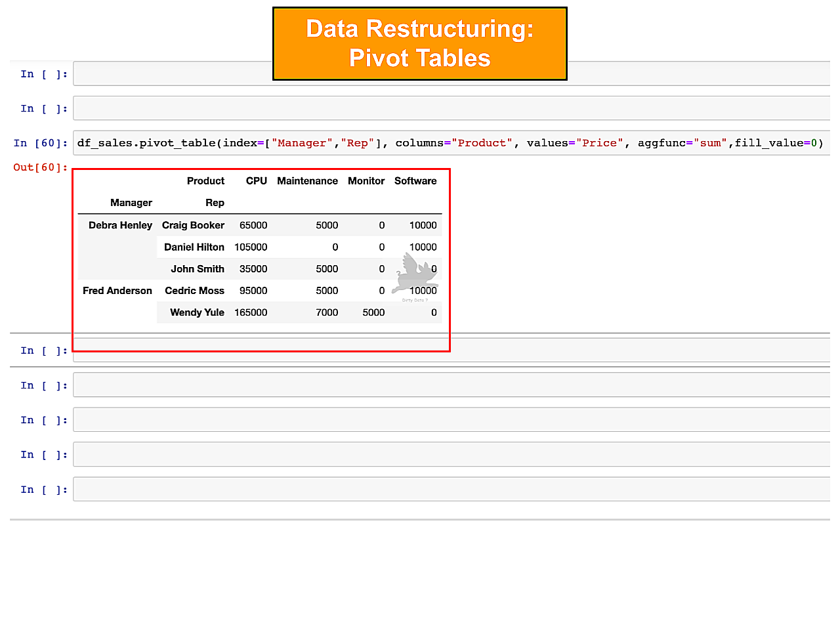Click the winged pig watermark logo
Image resolution: width=840 pixels, height=630 pixels.
tap(413, 274)
